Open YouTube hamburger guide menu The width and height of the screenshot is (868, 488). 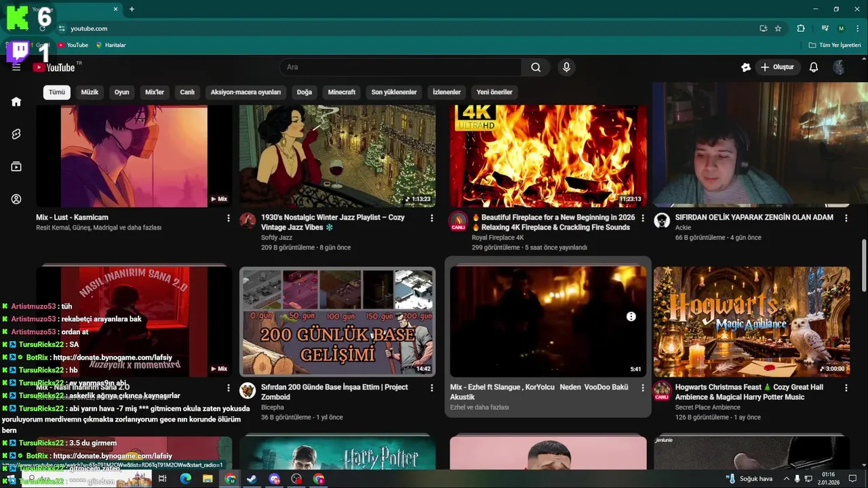click(x=16, y=67)
